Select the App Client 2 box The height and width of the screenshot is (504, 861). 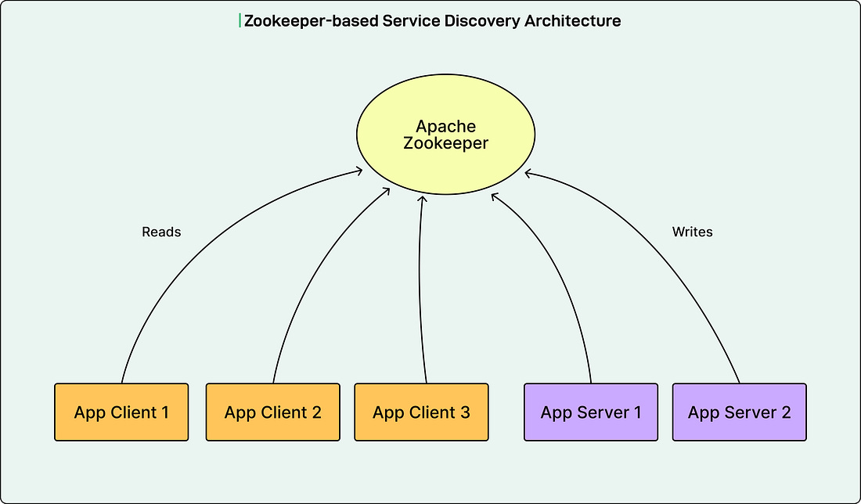(273, 412)
